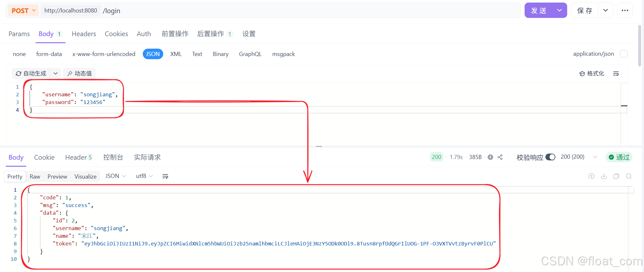Switch to the Params tab
This screenshot has height=272, width=644.
coord(19,34)
